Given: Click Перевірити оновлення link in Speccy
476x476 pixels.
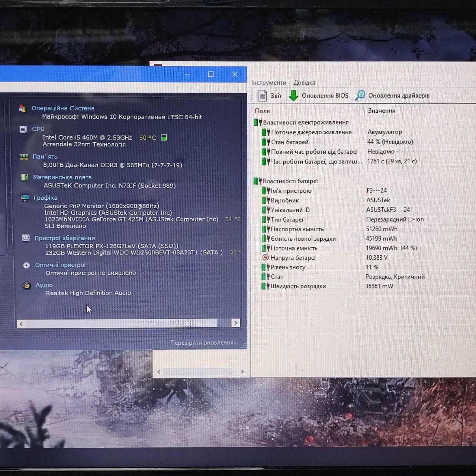Looking at the screenshot, I should click(204, 342).
